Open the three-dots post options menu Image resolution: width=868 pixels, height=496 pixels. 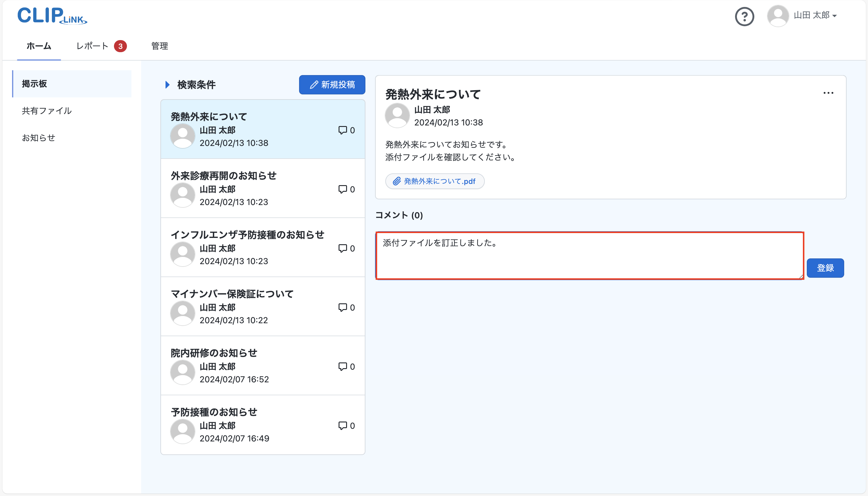[828, 93]
